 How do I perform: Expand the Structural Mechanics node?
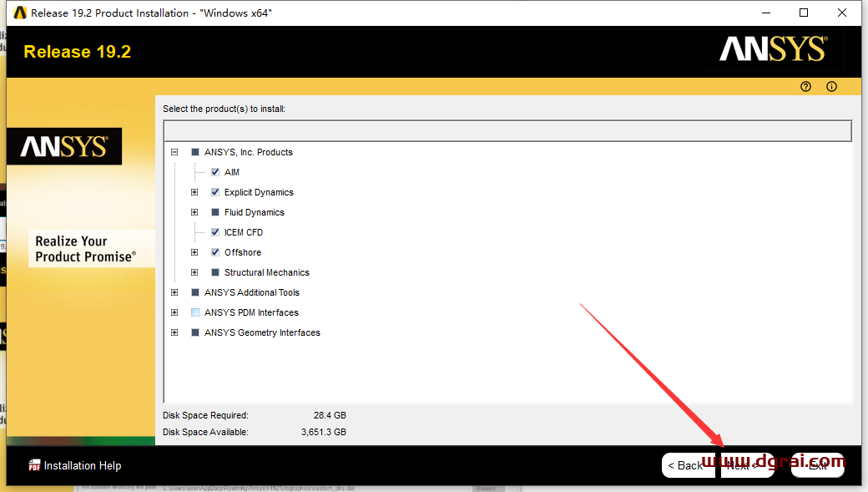pos(194,272)
